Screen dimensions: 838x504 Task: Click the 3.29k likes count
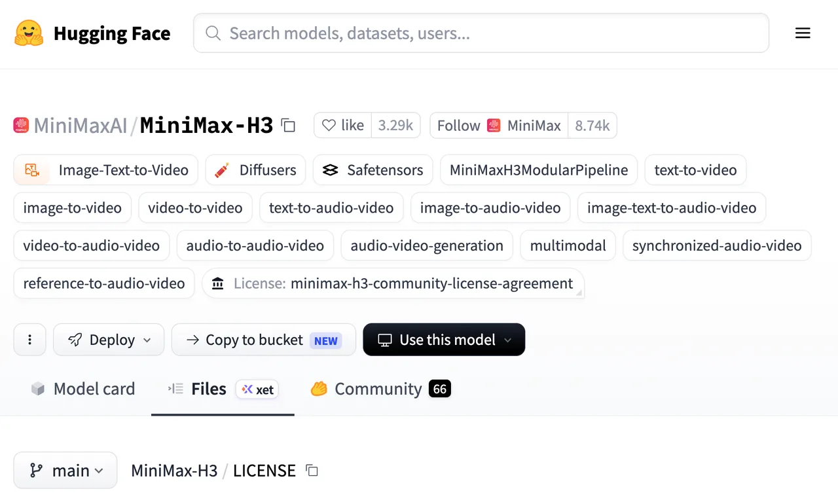(x=395, y=125)
